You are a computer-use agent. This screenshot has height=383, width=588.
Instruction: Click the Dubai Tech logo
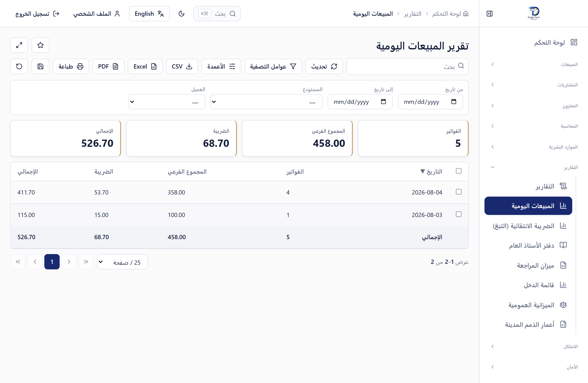click(x=534, y=13)
